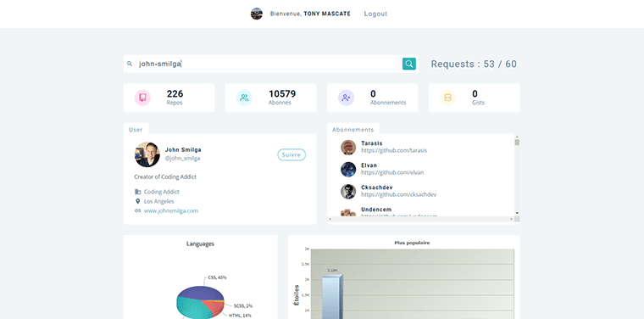Click the Creator of Coding Addict bio
The width and height of the screenshot is (644, 319).
tap(165, 176)
